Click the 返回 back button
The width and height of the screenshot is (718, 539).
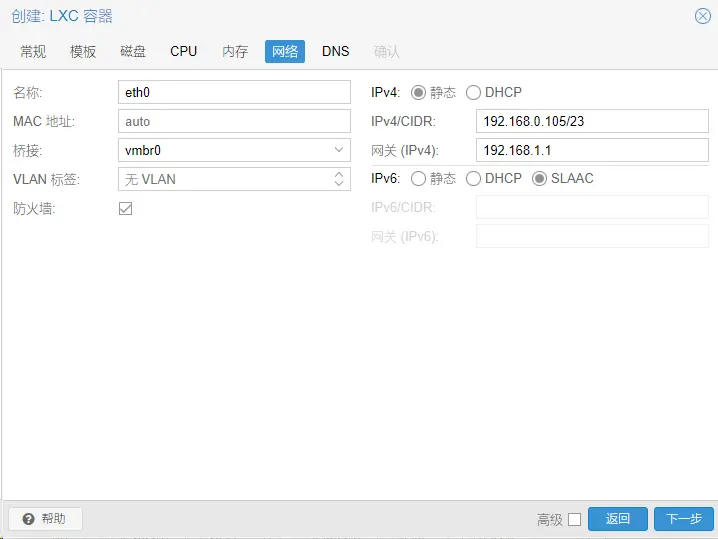pos(618,519)
